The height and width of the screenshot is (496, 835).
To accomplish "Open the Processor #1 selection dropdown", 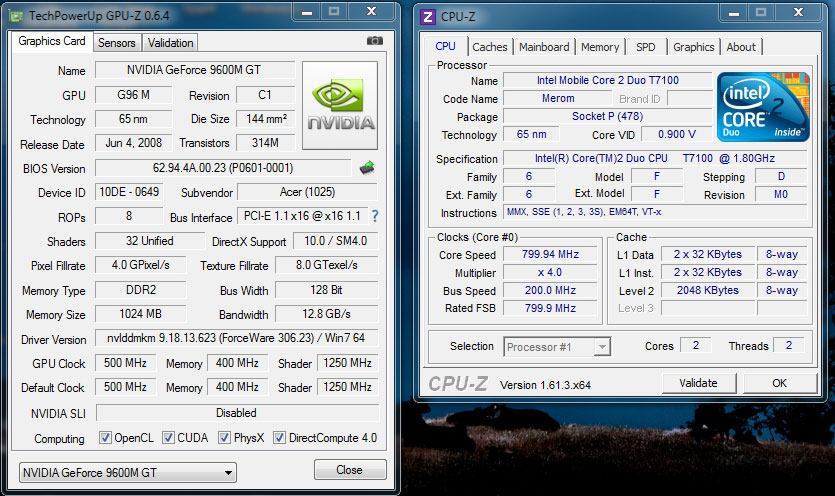I will point(557,347).
